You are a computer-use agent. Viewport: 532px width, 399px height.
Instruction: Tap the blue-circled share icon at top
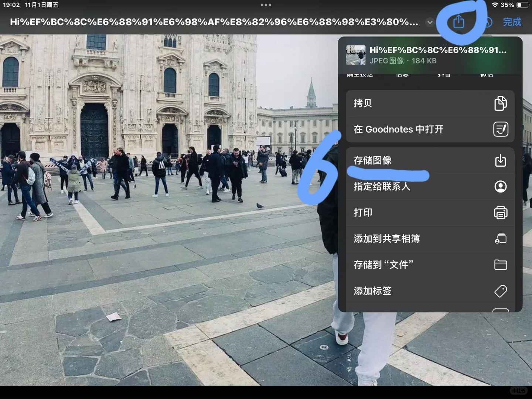click(459, 22)
